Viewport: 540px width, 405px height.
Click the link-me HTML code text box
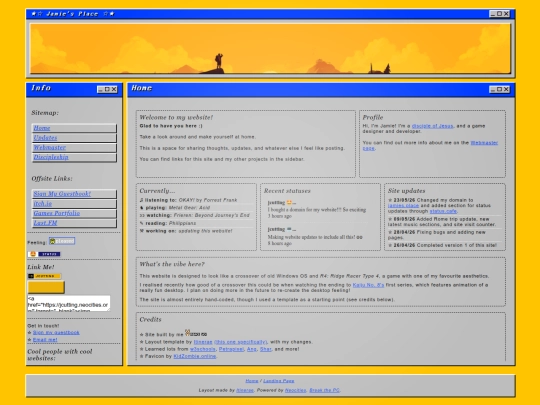pos(69,303)
